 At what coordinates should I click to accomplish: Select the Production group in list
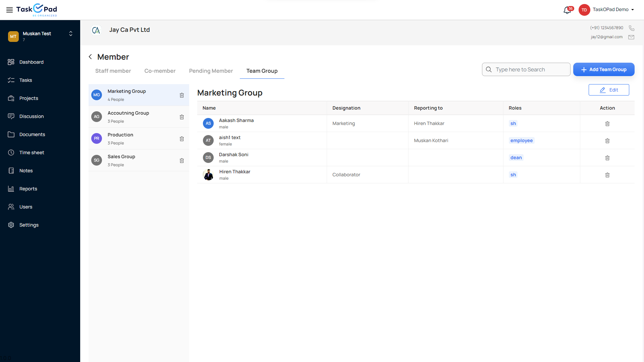pos(134,138)
